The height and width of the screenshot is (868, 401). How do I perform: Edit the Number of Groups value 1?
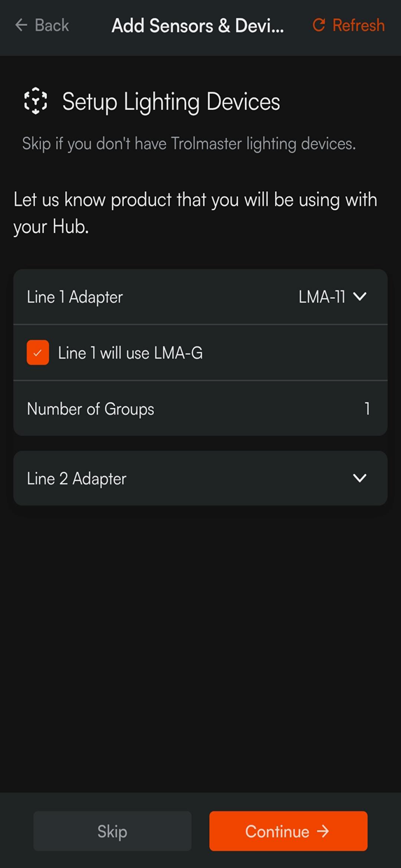point(367,409)
